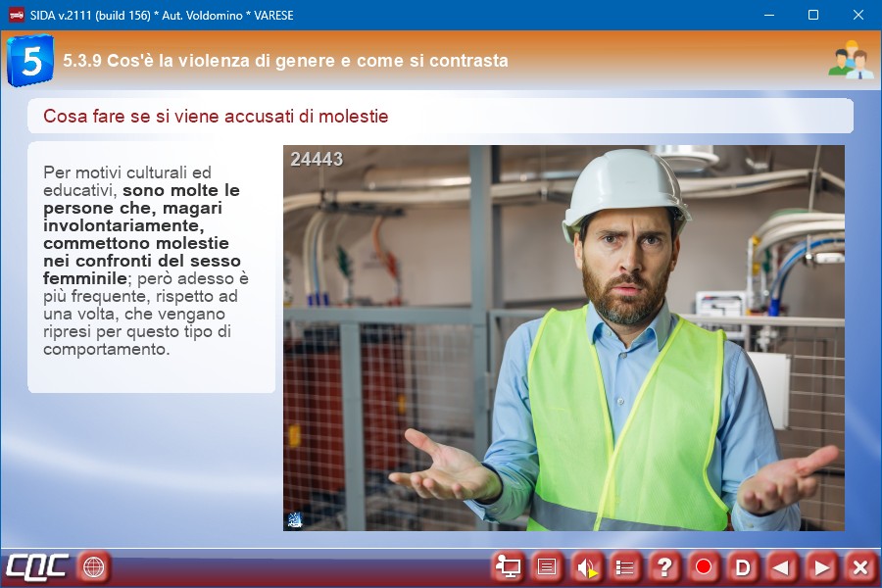882x588 pixels.
Task: Click the question mark help button
Action: (664, 566)
